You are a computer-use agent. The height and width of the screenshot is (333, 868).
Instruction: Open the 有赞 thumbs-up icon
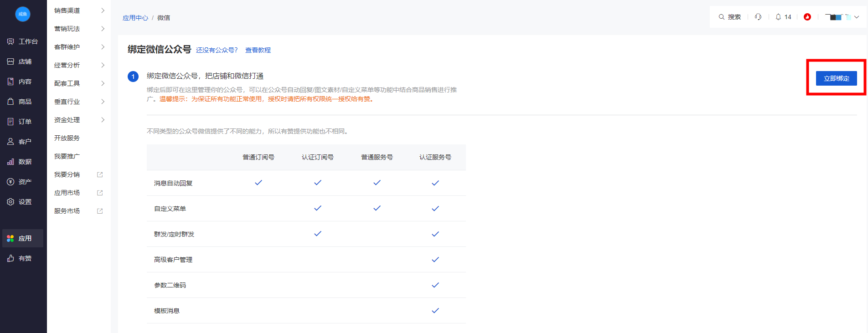click(10, 258)
